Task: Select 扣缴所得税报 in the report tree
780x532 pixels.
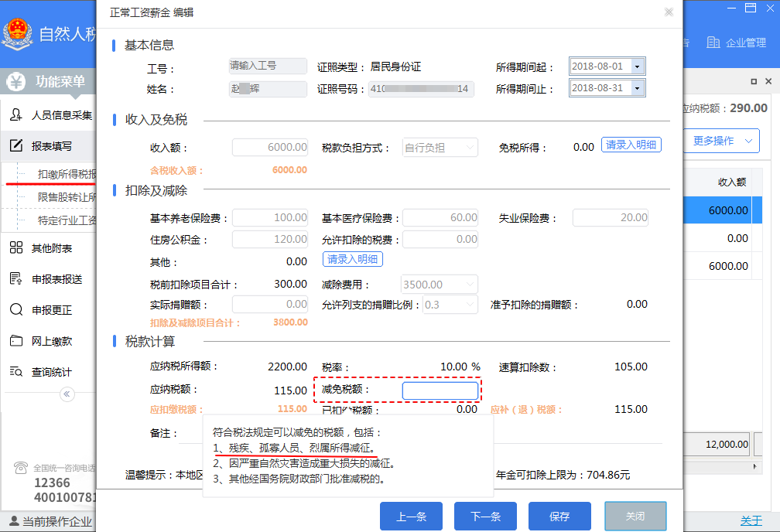Action: pos(67,174)
